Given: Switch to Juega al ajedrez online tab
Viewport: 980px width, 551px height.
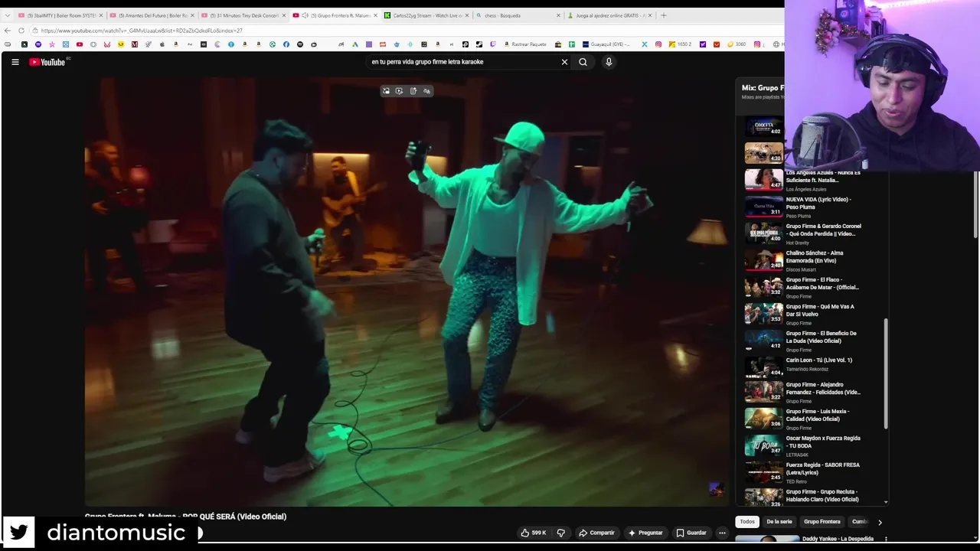Looking at the screenshot, I should [x=609, y=15].
